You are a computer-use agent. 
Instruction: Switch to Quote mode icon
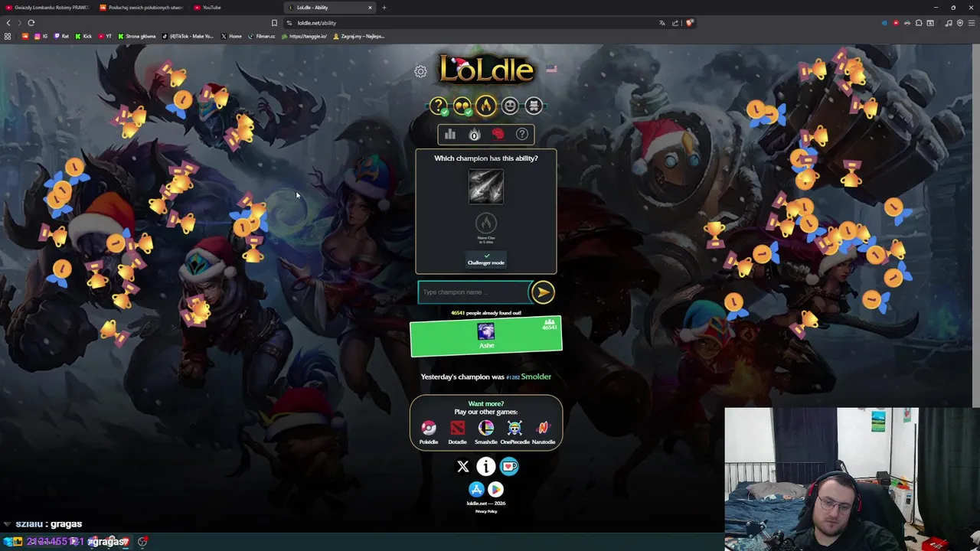point(462,106)
